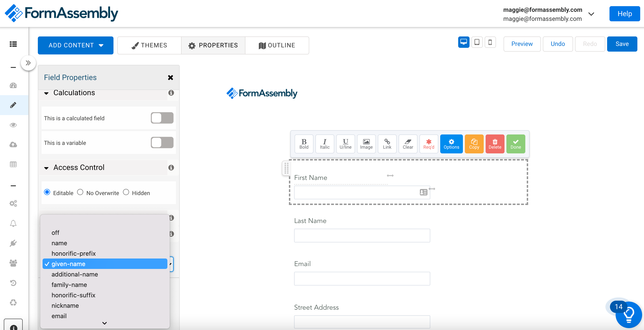Add a Link to the field
Image resolution: width=644 pixels, height=330 pixels.
(x=387, y=144)
